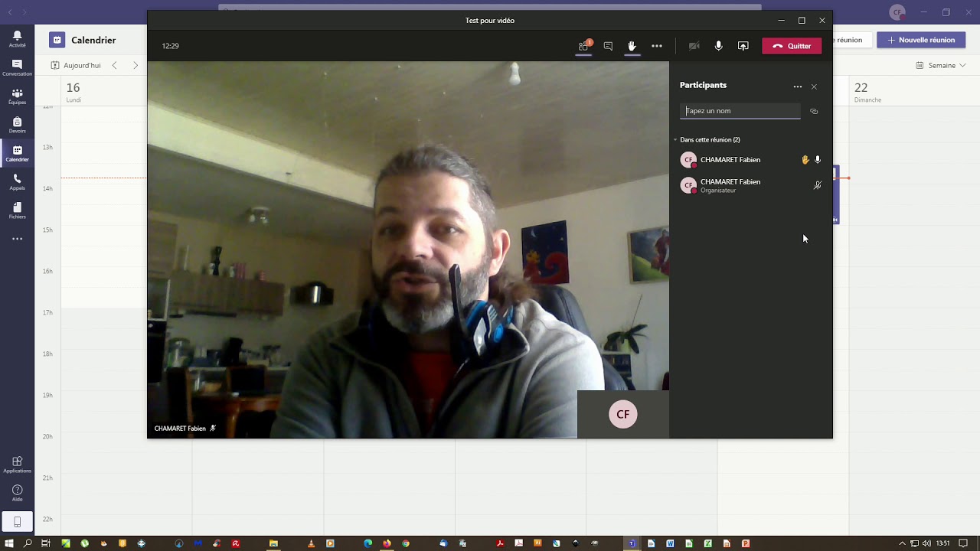The image size is (980, 551).
Task: Open the Semaine view dropdown
Action: (941, 65)
